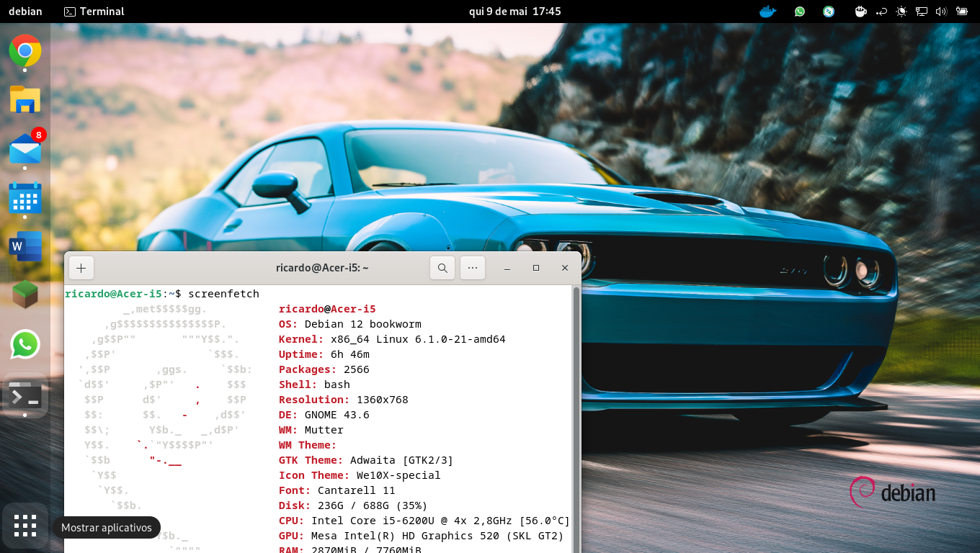
Task: Toggle the night light brightness indicator
Action: [x=901, y=12]
